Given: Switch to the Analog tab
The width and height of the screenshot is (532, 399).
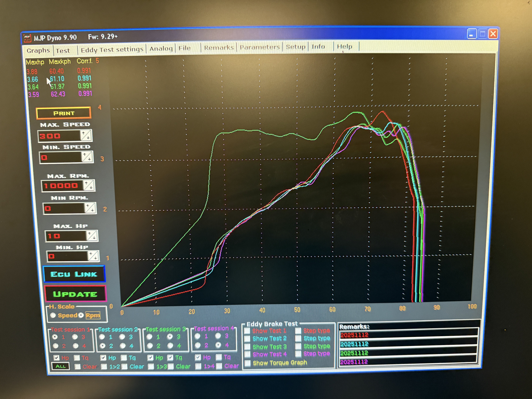Looking at the screenshot, I should click(x=161, y=49).
